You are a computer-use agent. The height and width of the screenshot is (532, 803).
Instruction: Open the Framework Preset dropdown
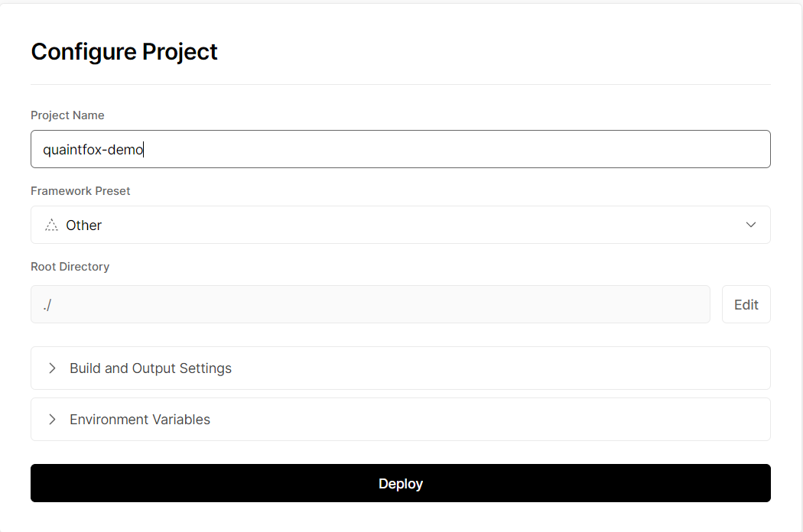400,225
